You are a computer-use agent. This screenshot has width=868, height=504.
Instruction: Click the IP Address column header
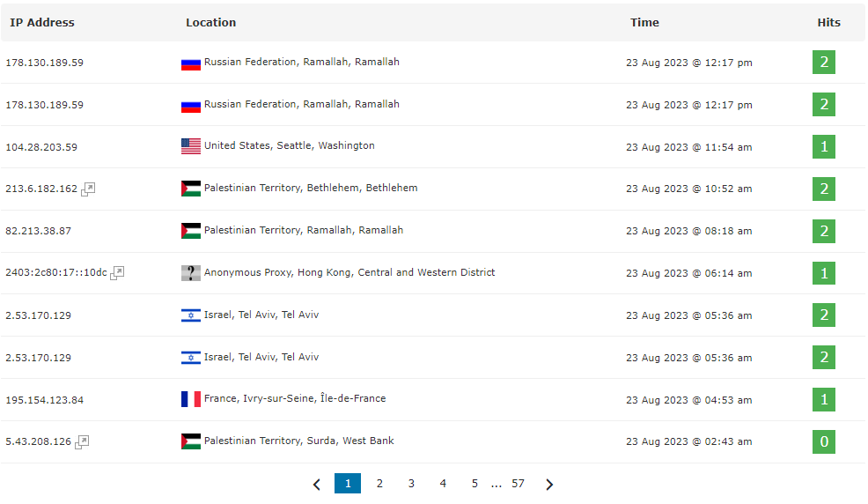tap(42, 23)
